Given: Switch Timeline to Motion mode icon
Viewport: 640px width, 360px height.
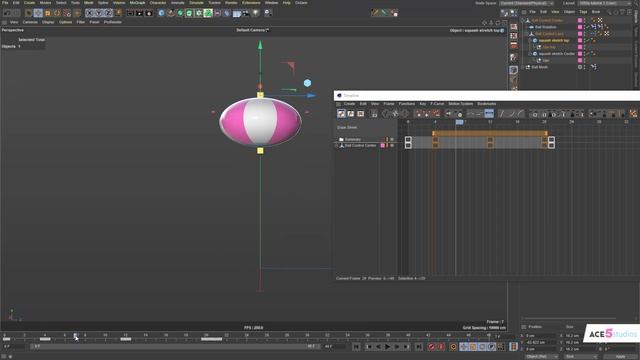Looking at the screenshot, I should [361, 113].
